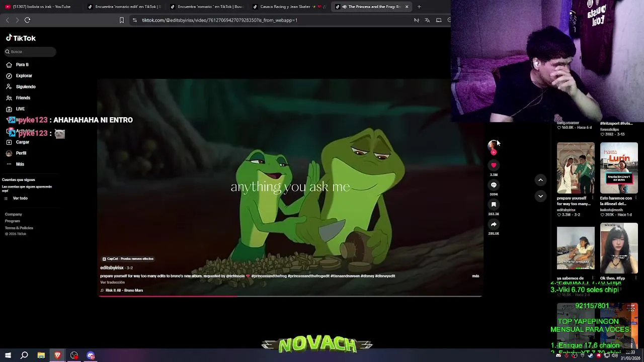Screen dimensions: 644x362
Task: Click the TikTok logo
Action: tap(21, 38)
